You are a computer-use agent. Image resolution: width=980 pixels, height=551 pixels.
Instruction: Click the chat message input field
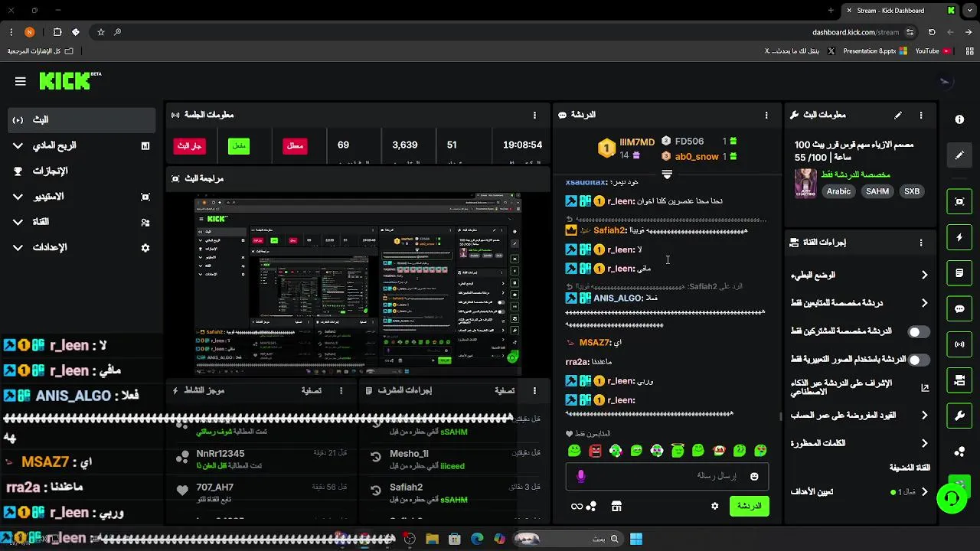[667, 476]
